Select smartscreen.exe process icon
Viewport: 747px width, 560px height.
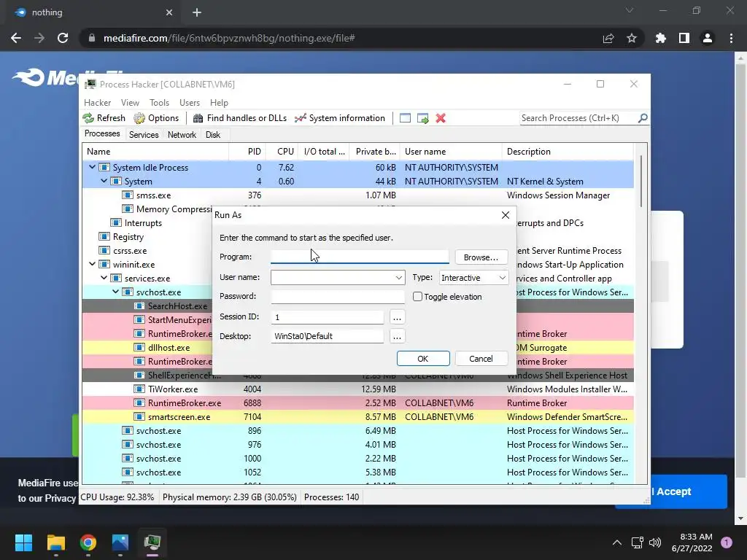click(139, 416)
